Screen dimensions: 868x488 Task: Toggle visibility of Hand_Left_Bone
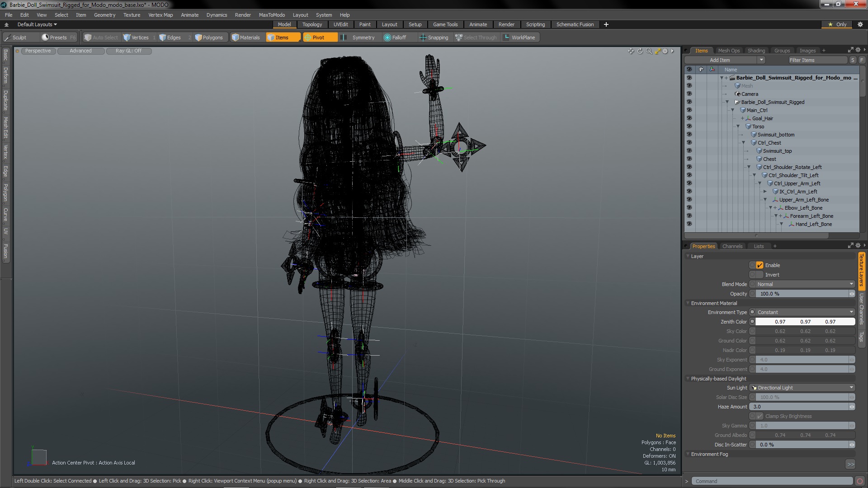(x=689, y=224)
